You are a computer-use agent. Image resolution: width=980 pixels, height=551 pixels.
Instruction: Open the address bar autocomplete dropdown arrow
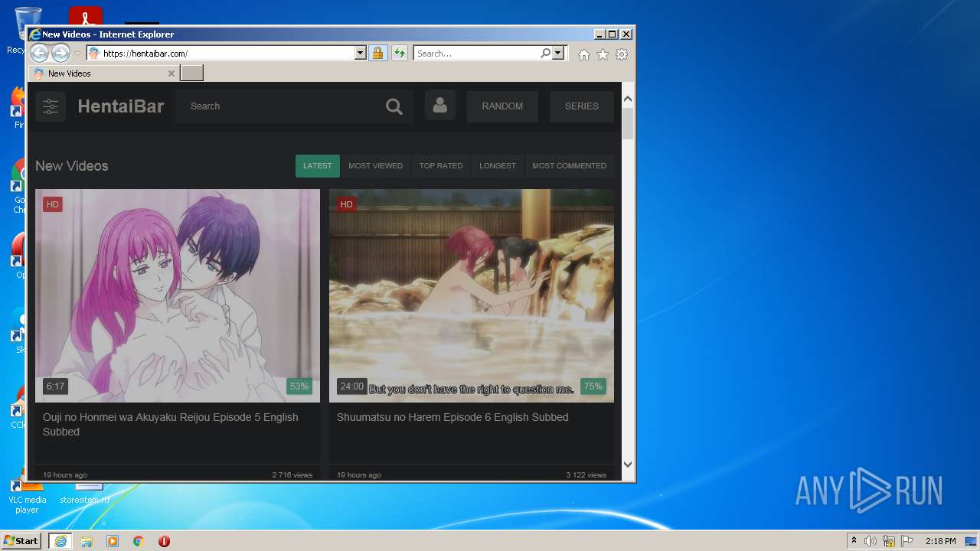(360, 53)
